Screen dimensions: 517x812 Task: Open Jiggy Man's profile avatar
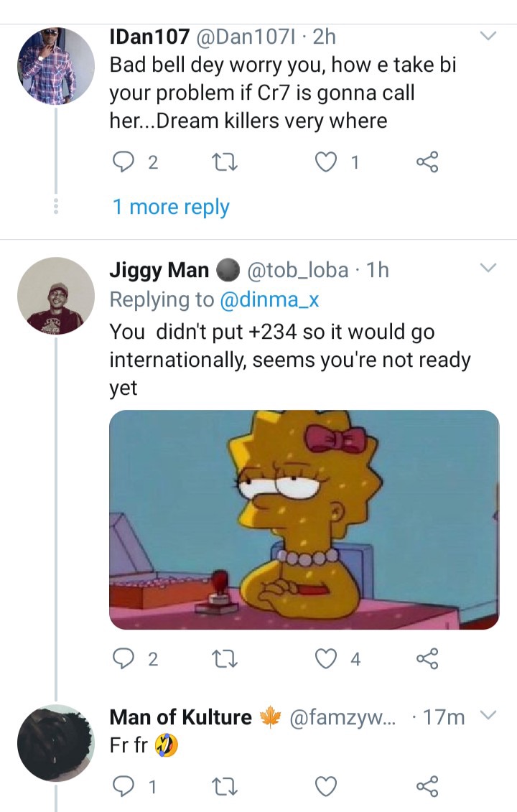pyautogui.click(x=56, y=296)
